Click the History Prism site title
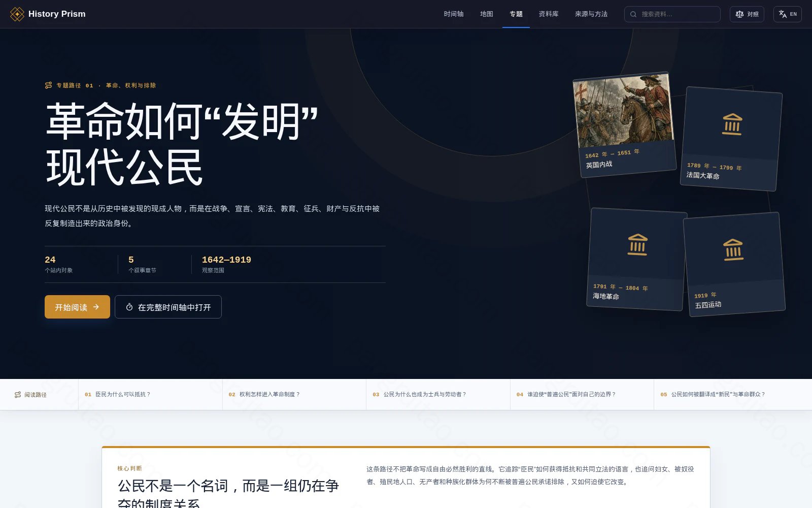 click(57, 14)
